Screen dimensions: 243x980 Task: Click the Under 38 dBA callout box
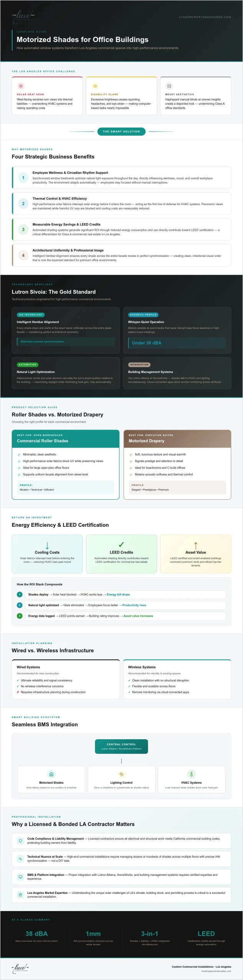[177, 343]
